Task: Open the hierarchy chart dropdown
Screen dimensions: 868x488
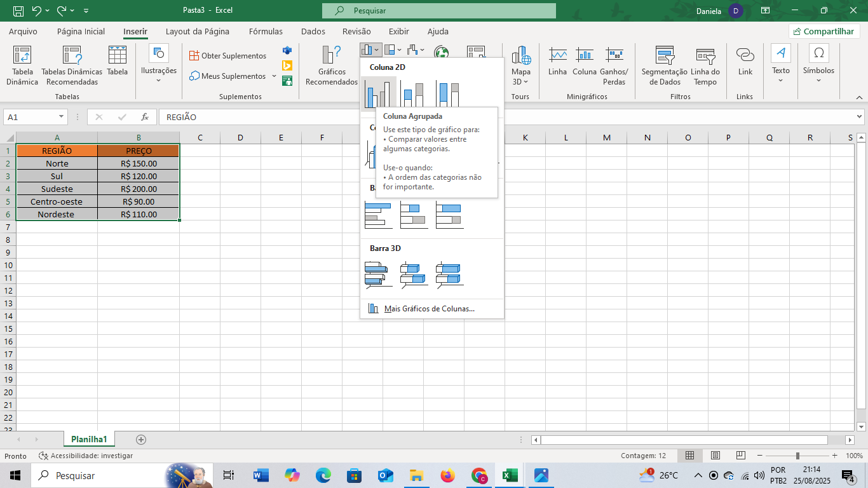Action: [394, 50]
